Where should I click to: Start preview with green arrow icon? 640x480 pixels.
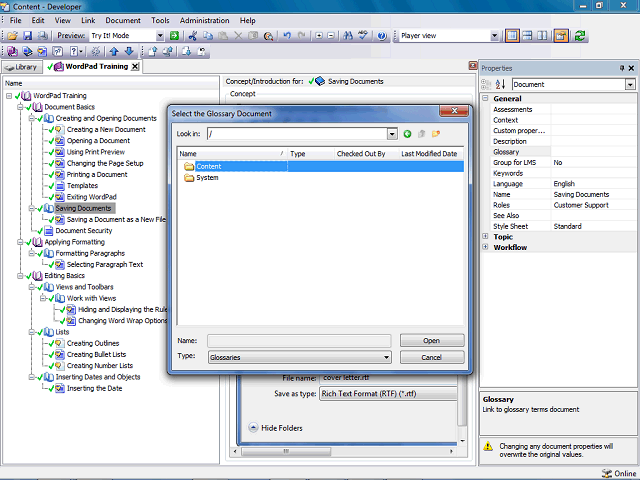(x=174, y=36)
